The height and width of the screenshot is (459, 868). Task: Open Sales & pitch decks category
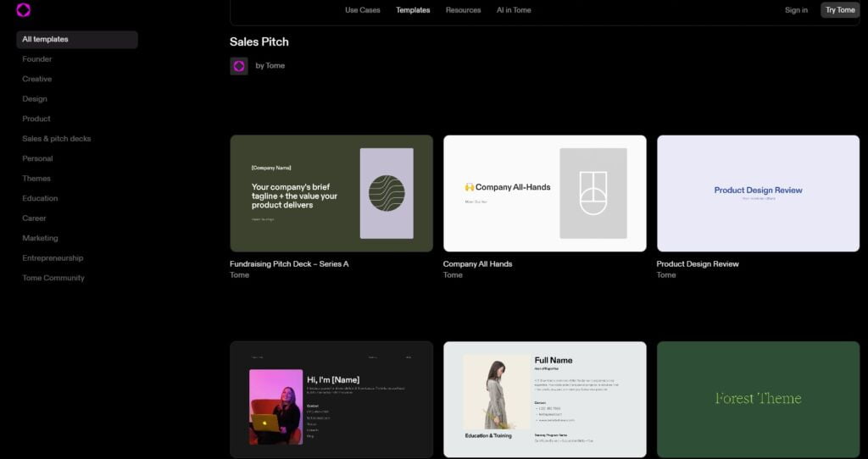57,139
